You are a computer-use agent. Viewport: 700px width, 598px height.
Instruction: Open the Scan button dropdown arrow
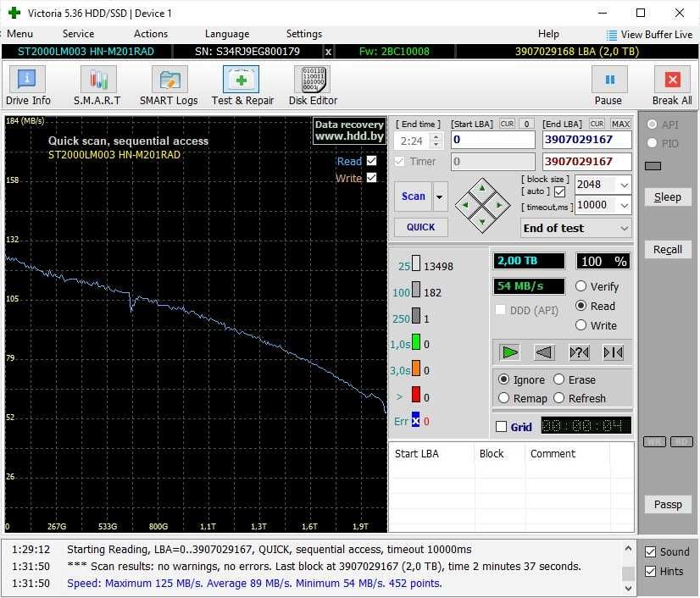click(x=440, y=197)
